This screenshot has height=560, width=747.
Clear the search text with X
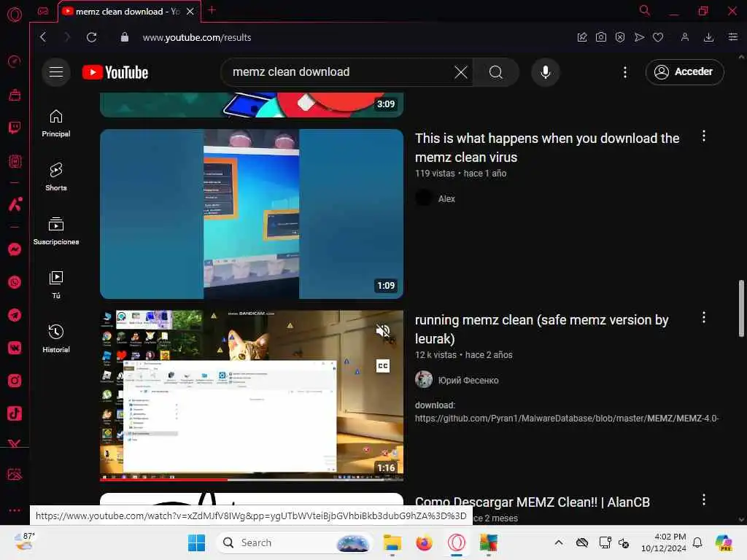click(x=461, y=72)
